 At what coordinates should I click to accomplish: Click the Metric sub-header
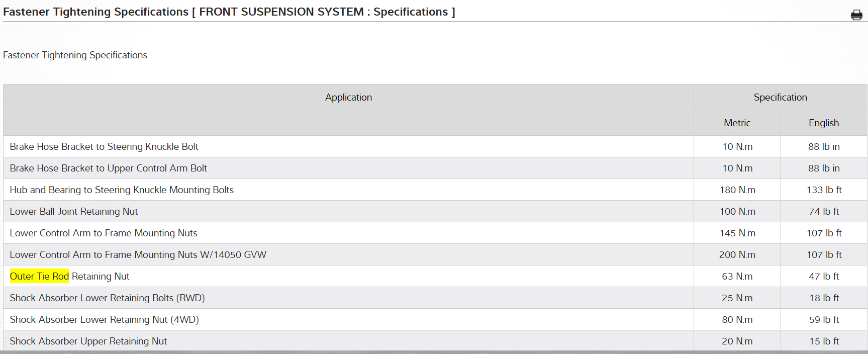[x=737, y=123]
